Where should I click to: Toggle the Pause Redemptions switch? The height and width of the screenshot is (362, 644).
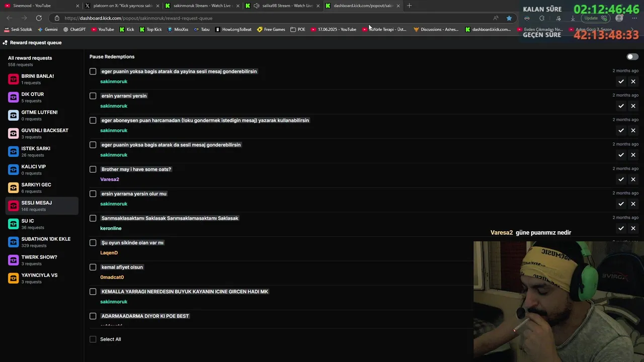pyautogui.click(x=632, y=57)
